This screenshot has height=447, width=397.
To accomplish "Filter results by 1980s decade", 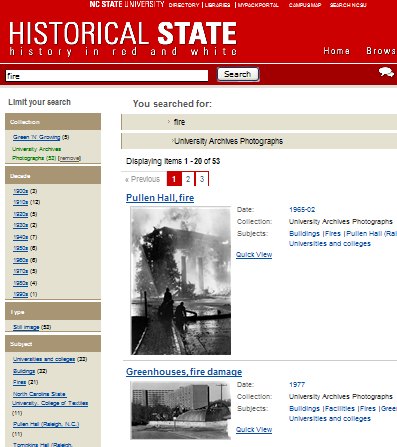I will tap(20, 283).
